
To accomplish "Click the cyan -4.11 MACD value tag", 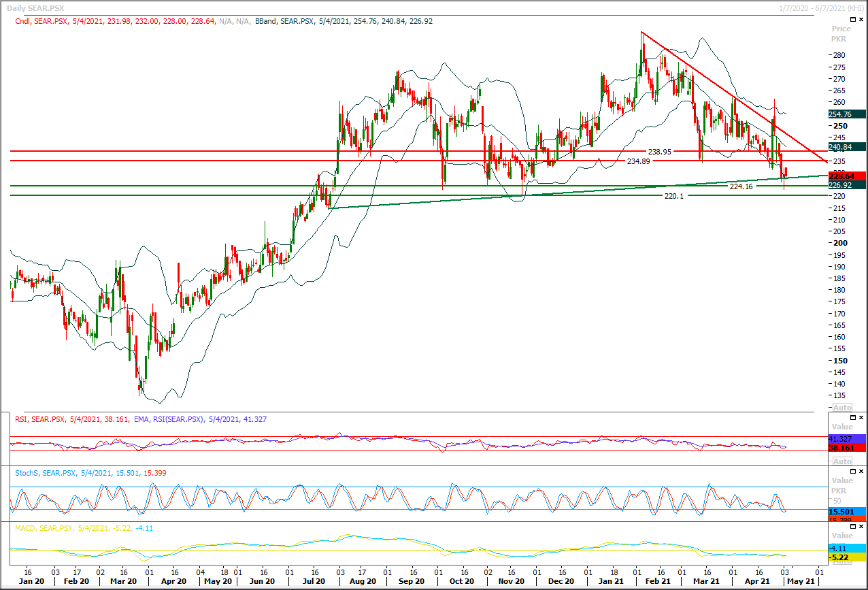I will [x=847, y=548].
